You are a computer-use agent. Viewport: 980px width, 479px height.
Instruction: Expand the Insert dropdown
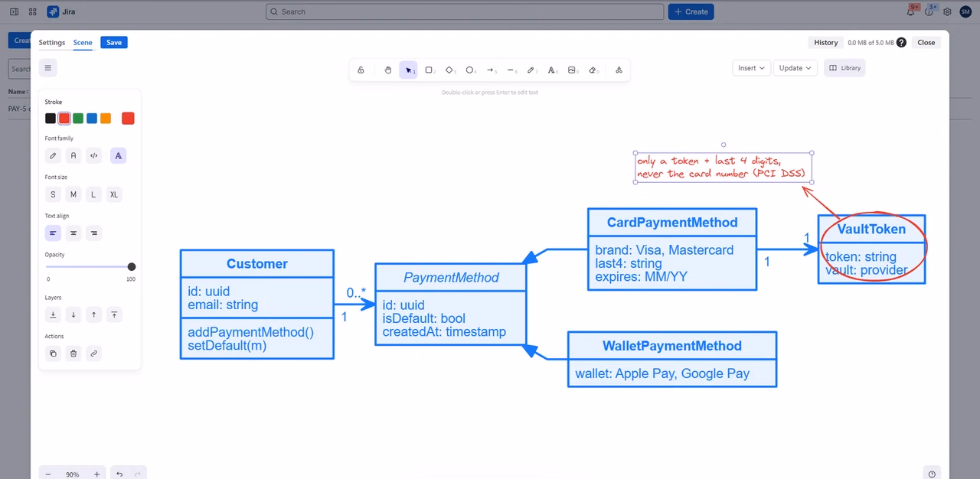(x=751, y=68)
